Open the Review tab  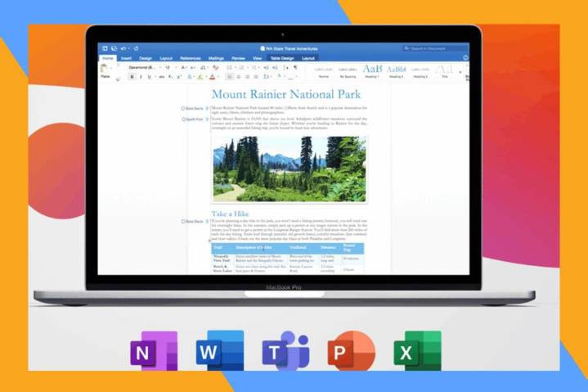point(238,58)
